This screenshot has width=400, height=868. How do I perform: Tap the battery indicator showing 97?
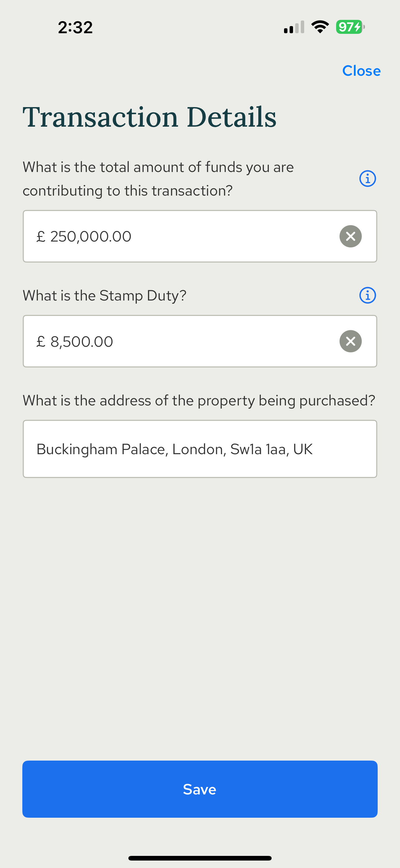[x=350, y=27]
